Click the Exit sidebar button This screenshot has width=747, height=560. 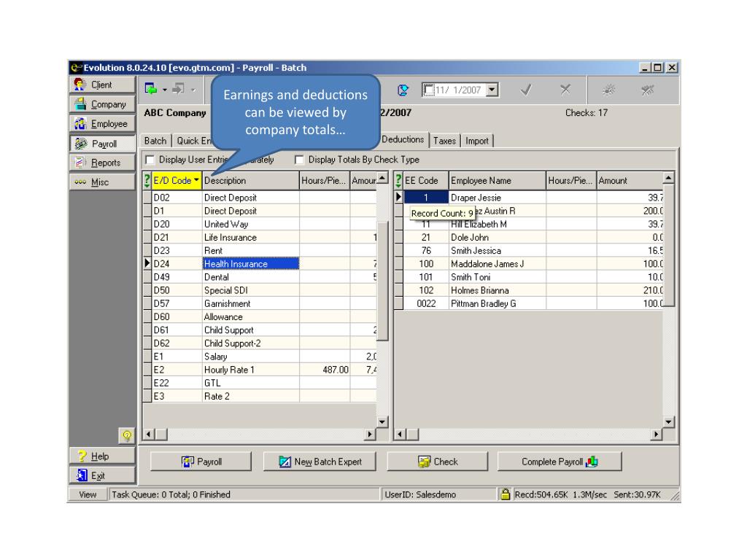[102, 475]
